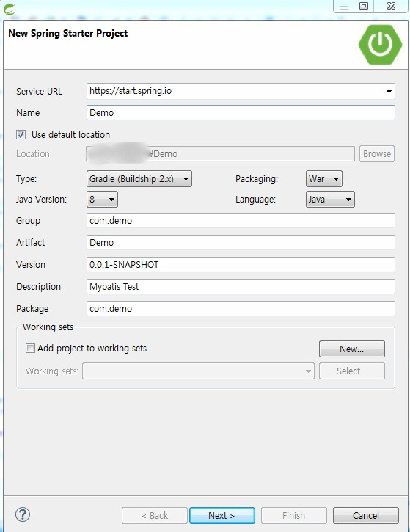The width and height of the screenshot is (410, 532).
Task: Click the Group field com.demo
Action: (241, 221)
